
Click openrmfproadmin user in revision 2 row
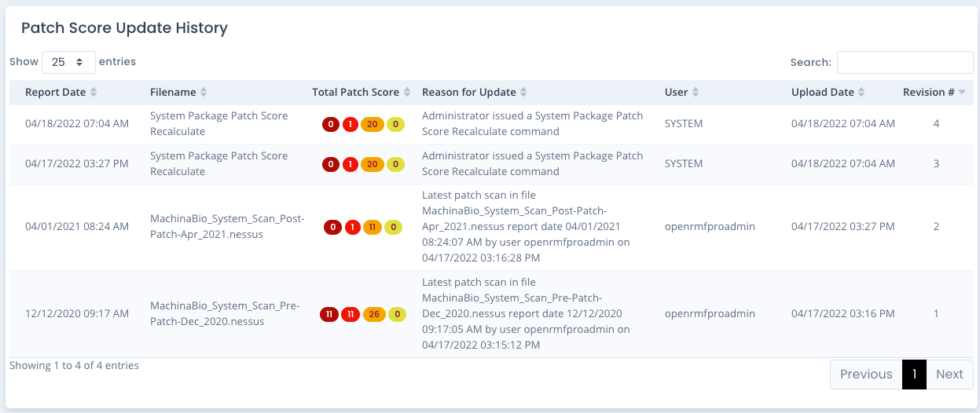coord(710,227)
